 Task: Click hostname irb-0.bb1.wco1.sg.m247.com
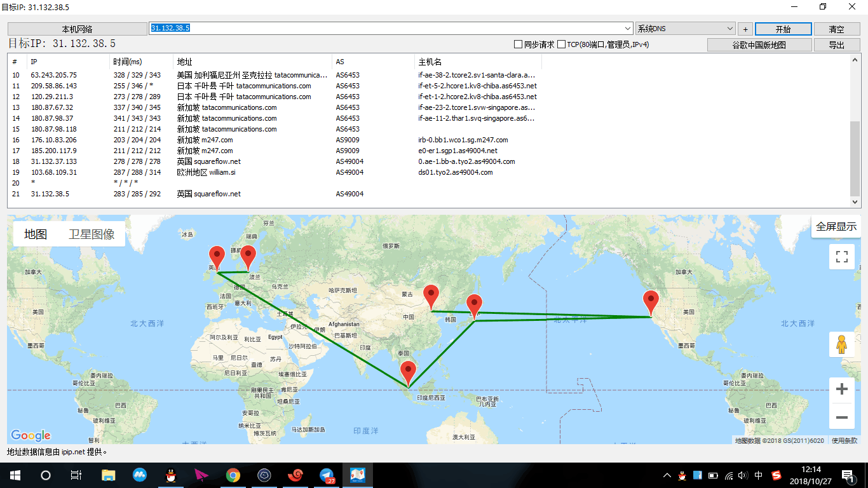click(x=463, y=140)
